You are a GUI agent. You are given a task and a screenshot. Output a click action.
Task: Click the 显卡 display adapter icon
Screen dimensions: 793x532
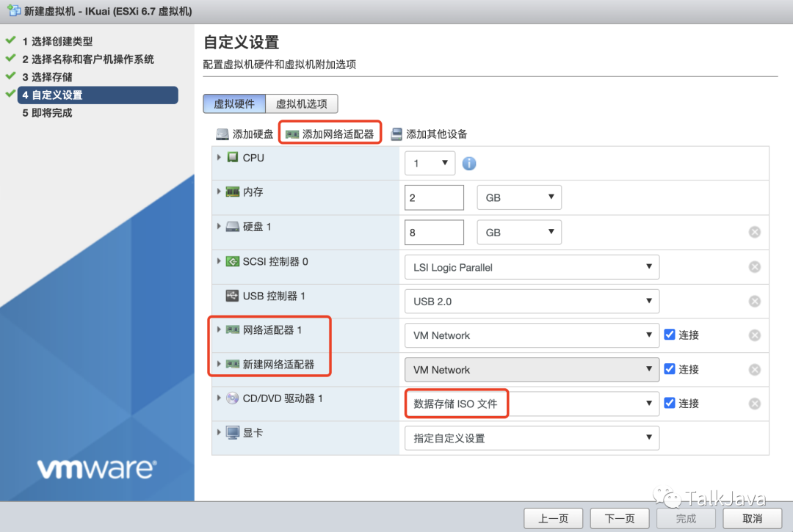click(231, 432)
